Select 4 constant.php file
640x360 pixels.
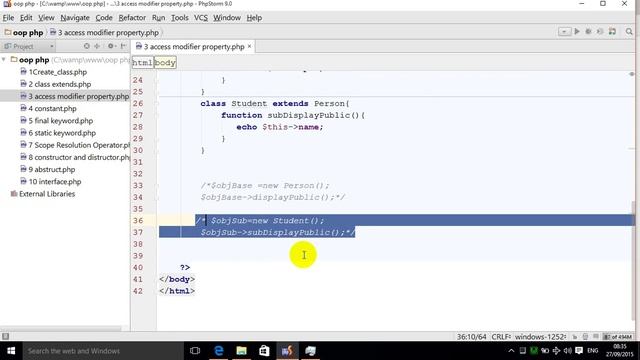(x=48, y=109)
